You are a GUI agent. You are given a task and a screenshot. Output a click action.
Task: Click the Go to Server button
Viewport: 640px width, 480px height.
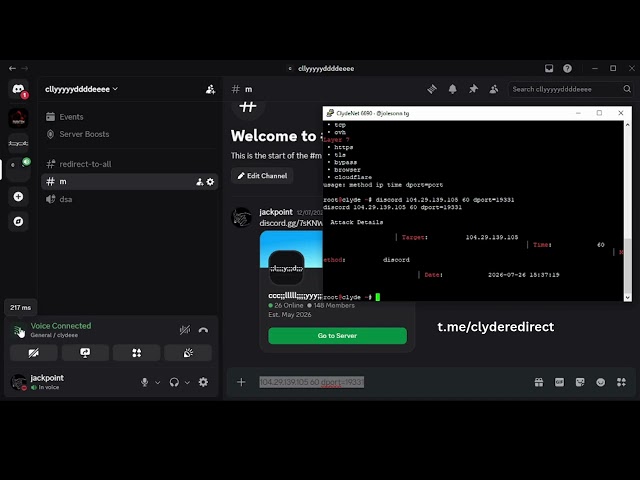[x=337, y=336]
